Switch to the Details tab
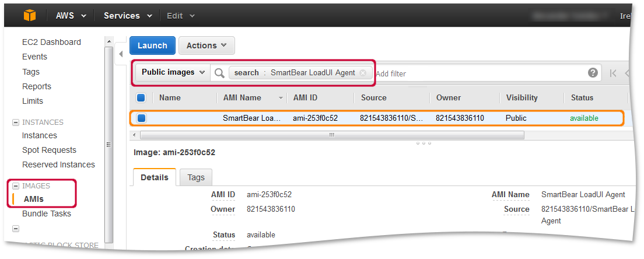The width and height of the screenshot is (644, 259). pos(155,177)
